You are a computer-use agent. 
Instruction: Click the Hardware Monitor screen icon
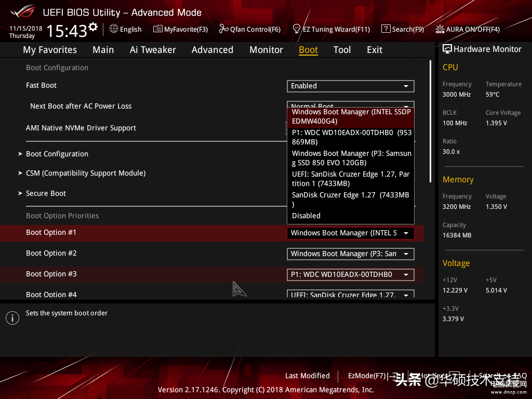tap(447, 49)
